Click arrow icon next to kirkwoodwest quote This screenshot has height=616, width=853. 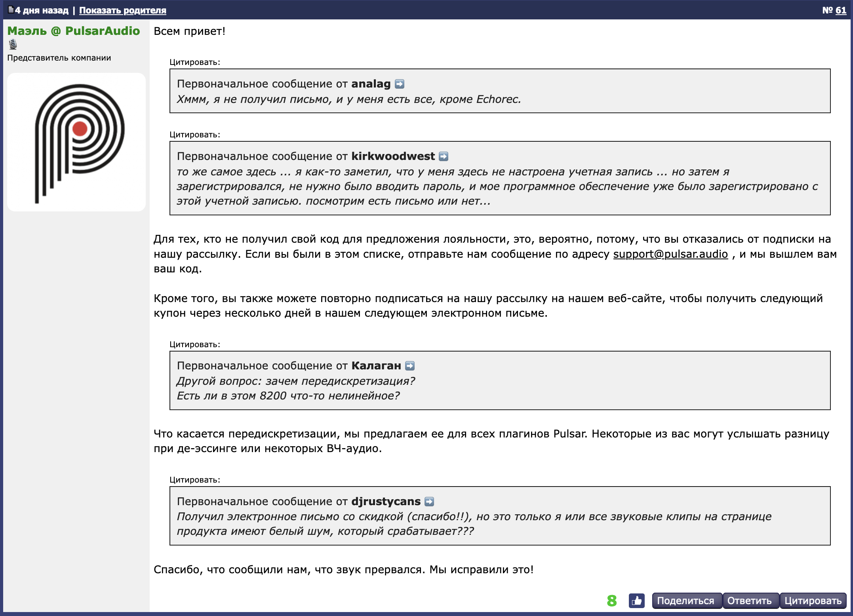[444, 156]
